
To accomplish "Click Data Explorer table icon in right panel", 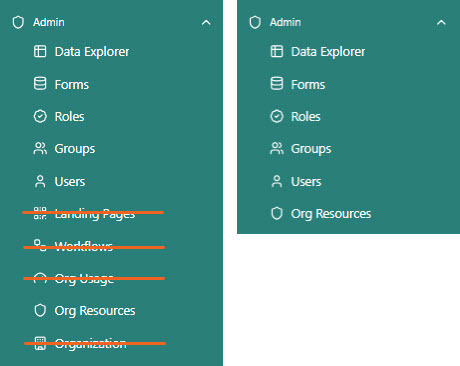I will 277,52.
